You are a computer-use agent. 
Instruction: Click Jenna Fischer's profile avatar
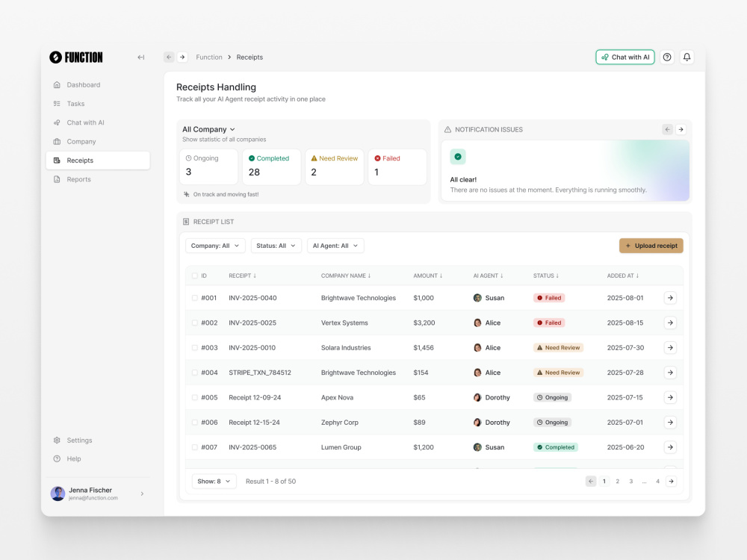pyautogui.click(x=58, y=494)
